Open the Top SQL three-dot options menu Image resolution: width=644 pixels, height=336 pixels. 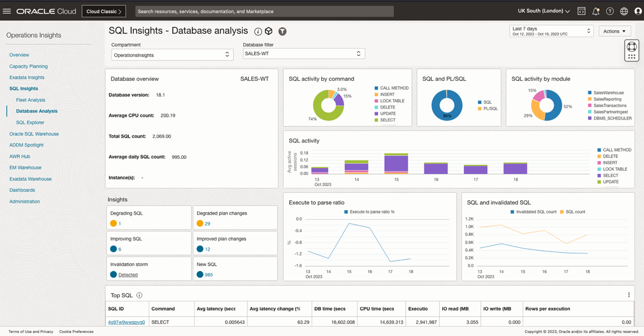[x=629, y=295]
